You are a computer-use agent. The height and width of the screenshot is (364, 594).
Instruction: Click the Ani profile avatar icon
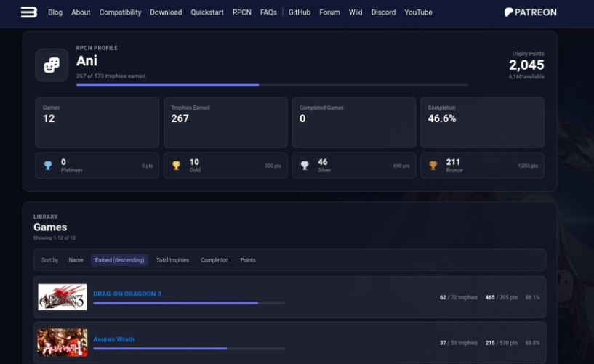pos(52,65)
